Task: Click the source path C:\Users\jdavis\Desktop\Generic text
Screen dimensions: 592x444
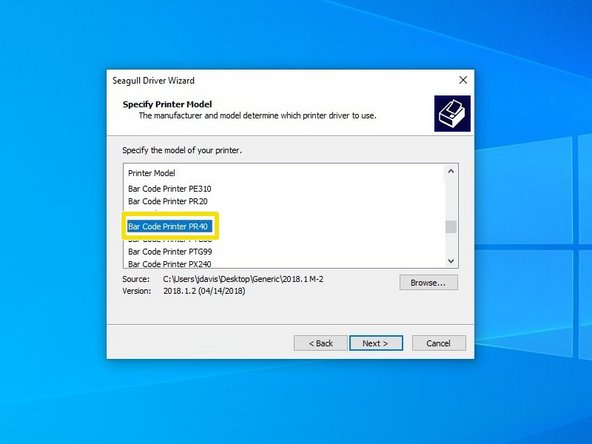Action: [x=243, y=279]
